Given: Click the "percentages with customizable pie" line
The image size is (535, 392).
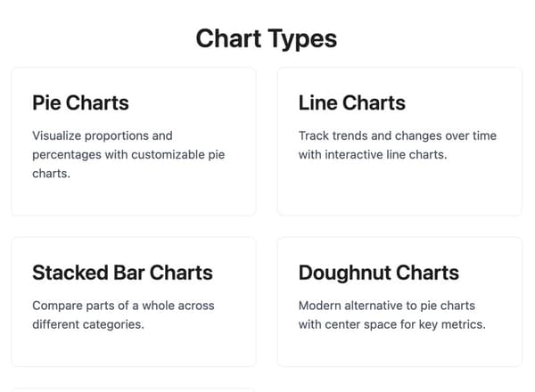Looking at the screenshot, I should tap(128, 155).
